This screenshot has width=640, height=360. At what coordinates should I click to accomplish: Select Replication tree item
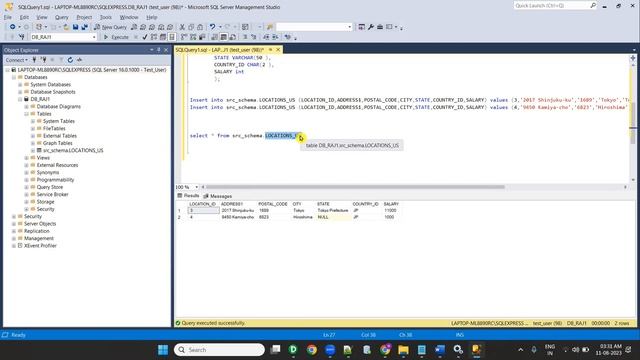coord(36,231)
